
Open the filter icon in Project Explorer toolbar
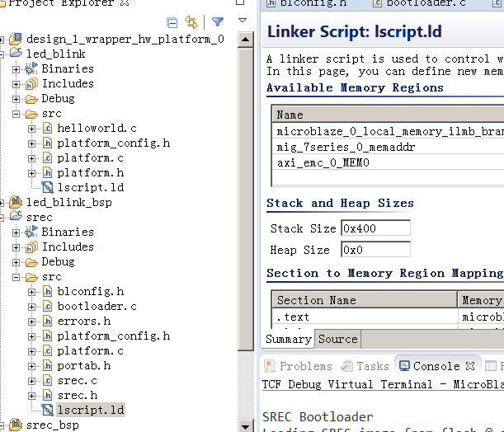point(218,21)
